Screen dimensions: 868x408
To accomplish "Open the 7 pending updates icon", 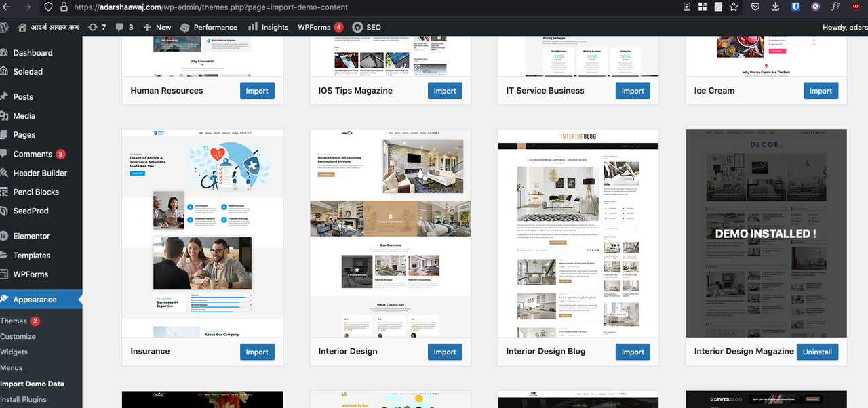I will pyautogui.click(x=97, y=27).
